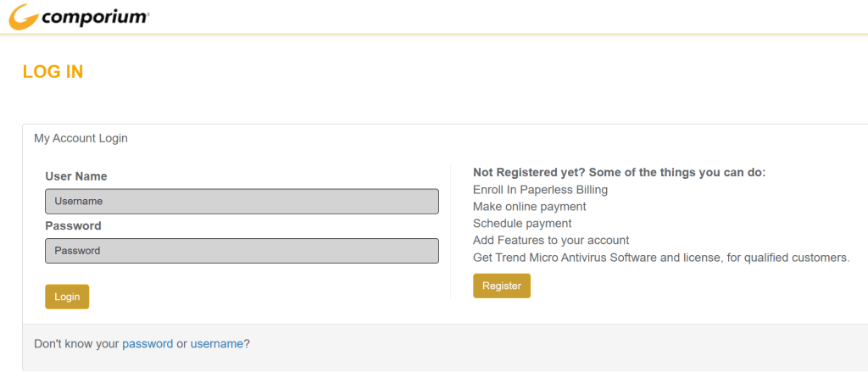Focus the Username input field
This screenshot has height=372, width=868.
[x=242, y=202]
